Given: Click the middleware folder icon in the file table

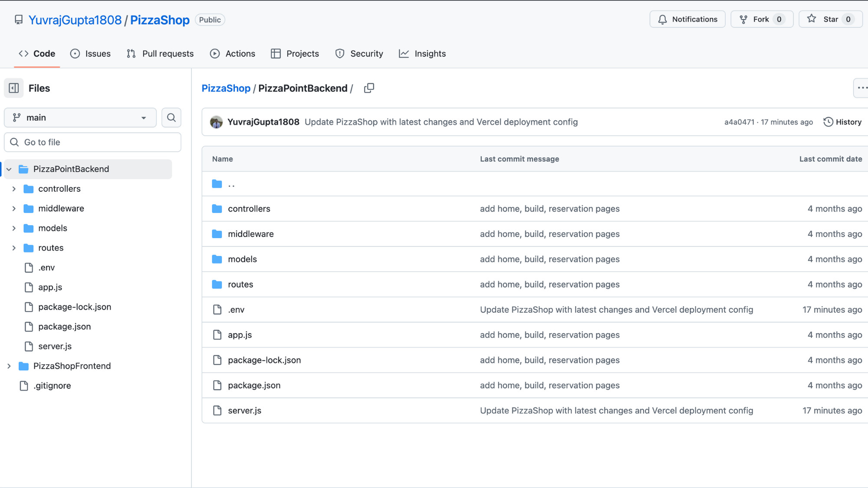Looking at the screenshot, I should (217, 234).
